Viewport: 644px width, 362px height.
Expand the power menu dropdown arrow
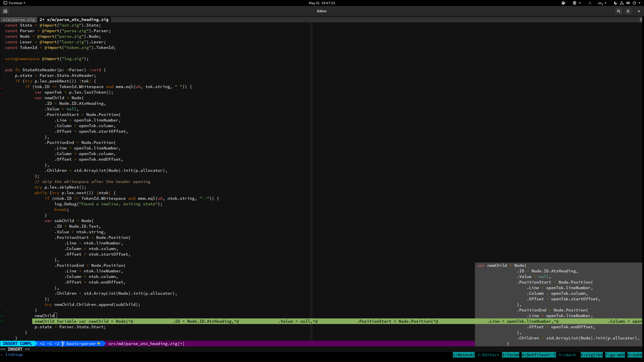tap(640, 3)
